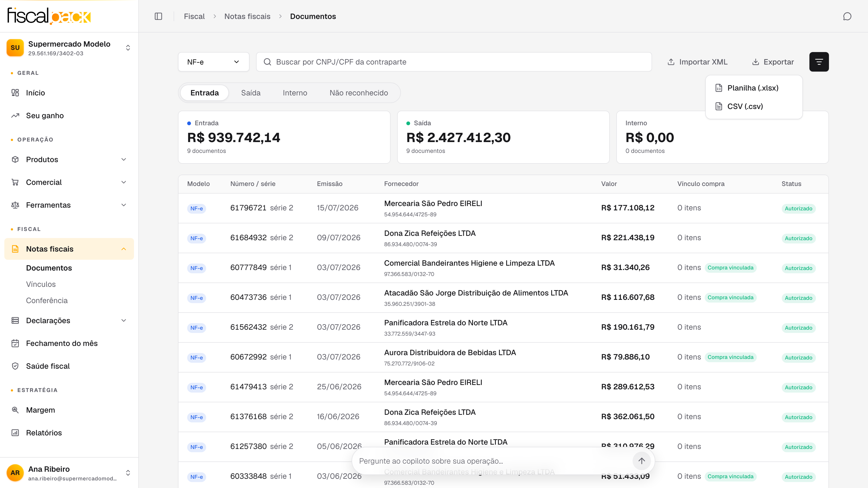Image resolution: width=868 pixels, height=488 pixels.
Task: Click the Emissão column header
Action: tap(330, 184)
